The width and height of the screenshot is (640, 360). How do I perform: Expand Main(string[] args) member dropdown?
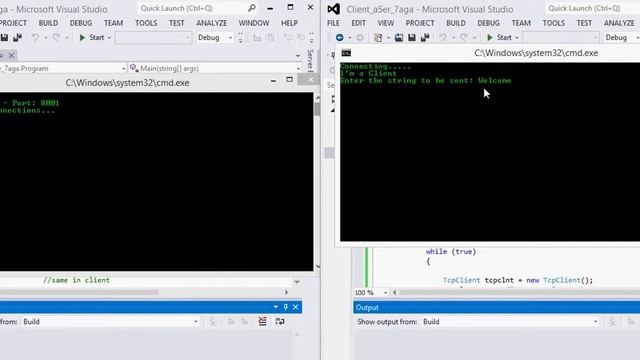point(298,68)
